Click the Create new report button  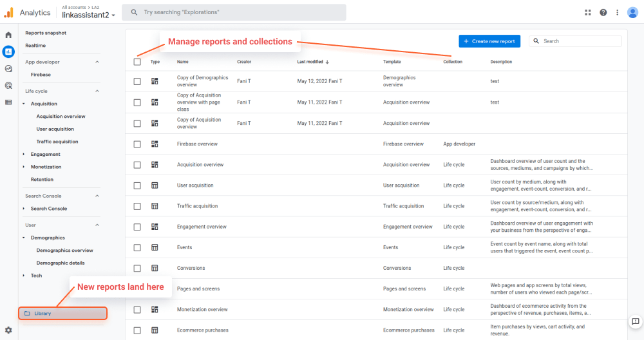[489, 41]
